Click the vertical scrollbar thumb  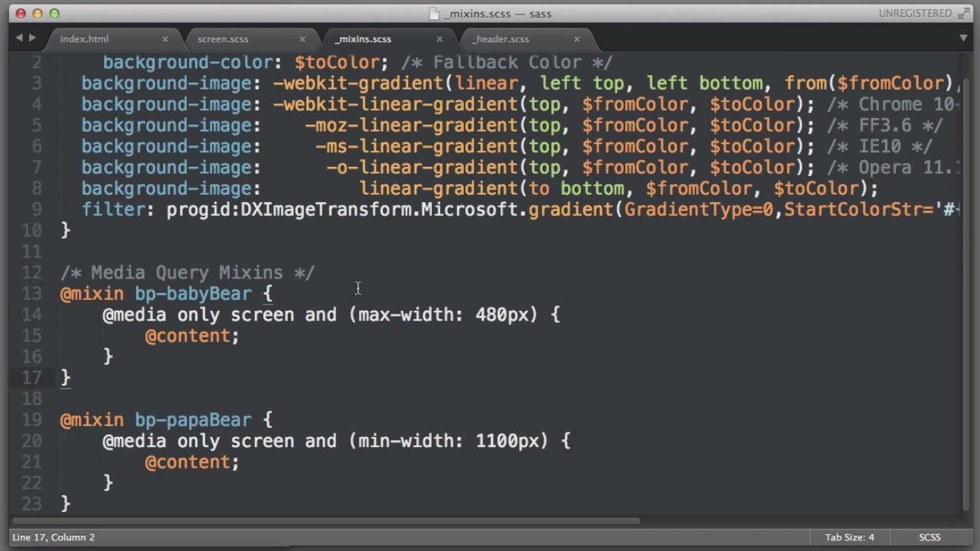click(x=965, y=293)
